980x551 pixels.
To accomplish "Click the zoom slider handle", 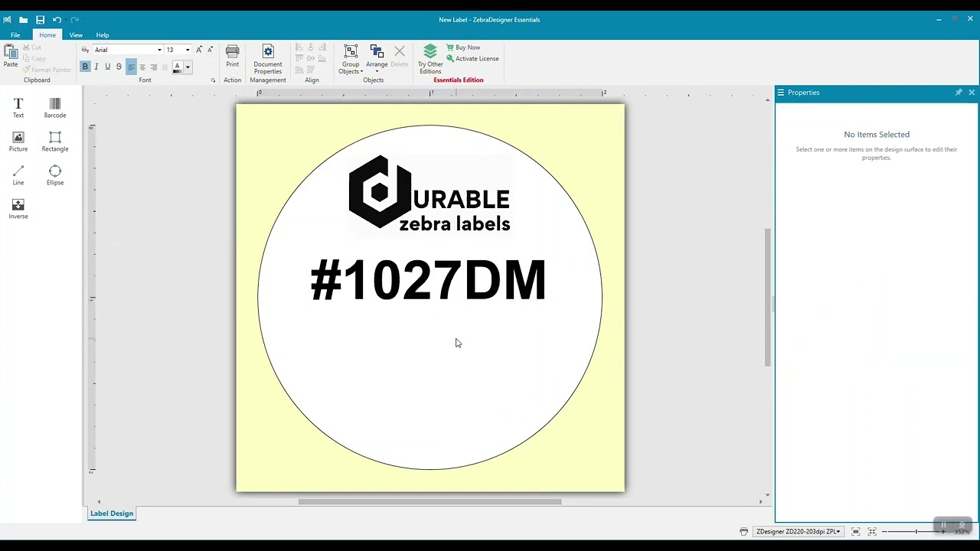I will (x=916, y=531).
